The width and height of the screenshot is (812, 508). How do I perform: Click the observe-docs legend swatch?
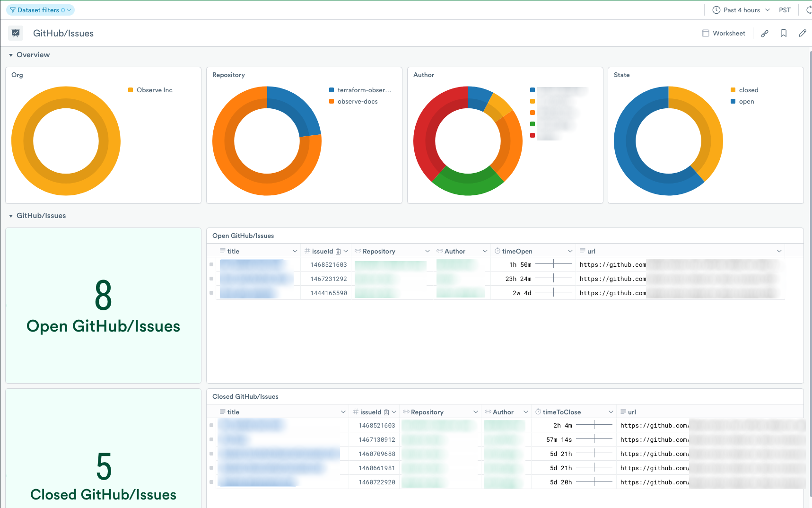tap(332, 101)
